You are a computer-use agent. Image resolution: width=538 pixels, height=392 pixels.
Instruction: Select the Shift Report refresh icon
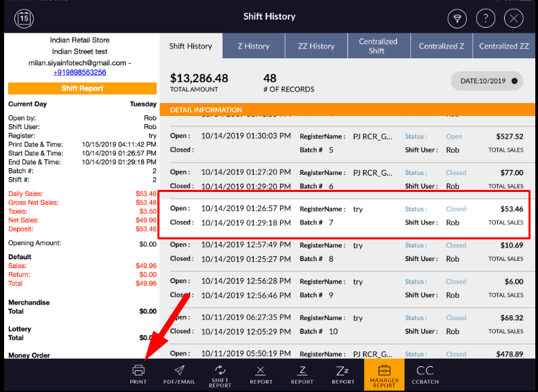[220, 374]
